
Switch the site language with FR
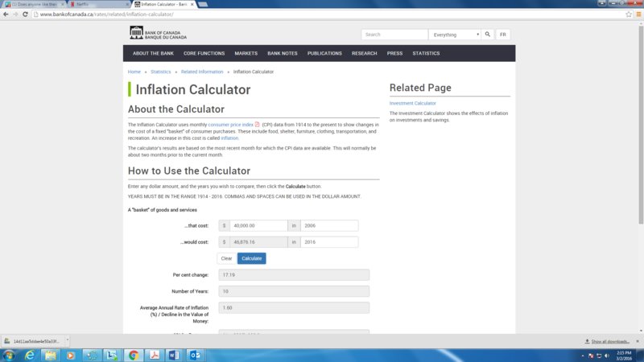(502, 35)
